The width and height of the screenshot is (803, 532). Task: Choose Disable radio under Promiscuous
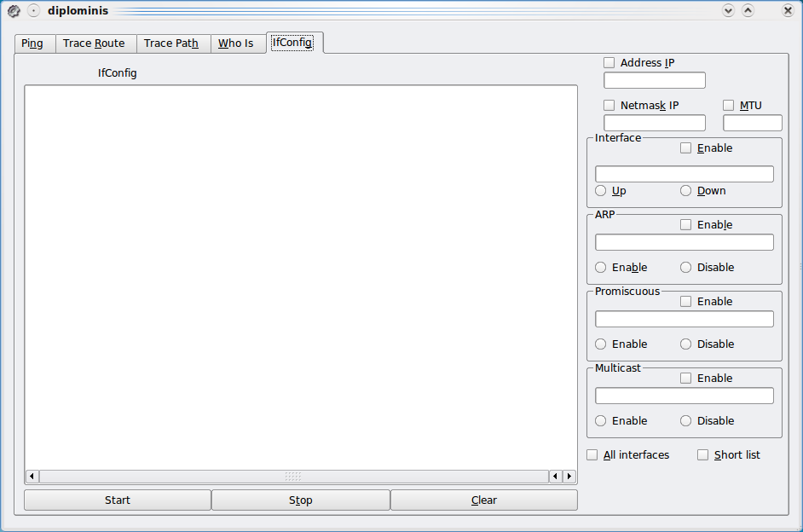(686, 344)
